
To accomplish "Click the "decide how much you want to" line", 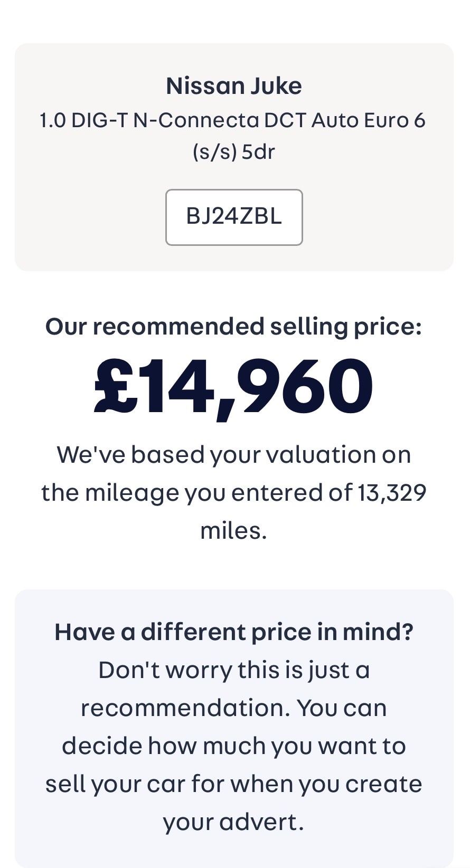I will pyautogui.click(x=234, y=746).
